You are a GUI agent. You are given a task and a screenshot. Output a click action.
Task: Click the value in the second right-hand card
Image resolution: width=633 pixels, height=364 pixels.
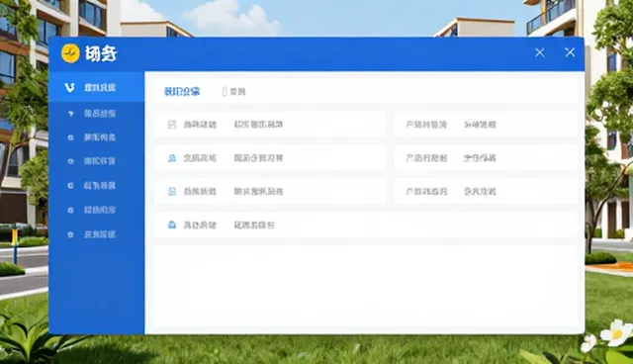point(480,158)
